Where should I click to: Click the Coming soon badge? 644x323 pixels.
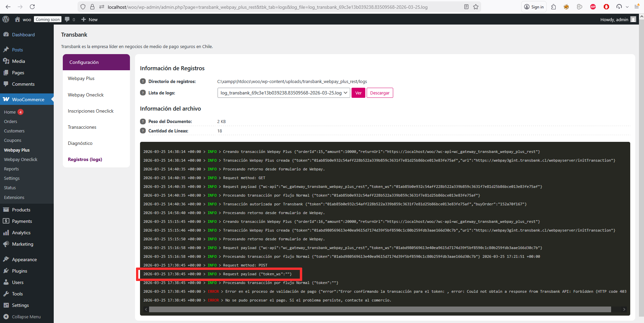tap(48, 19)
